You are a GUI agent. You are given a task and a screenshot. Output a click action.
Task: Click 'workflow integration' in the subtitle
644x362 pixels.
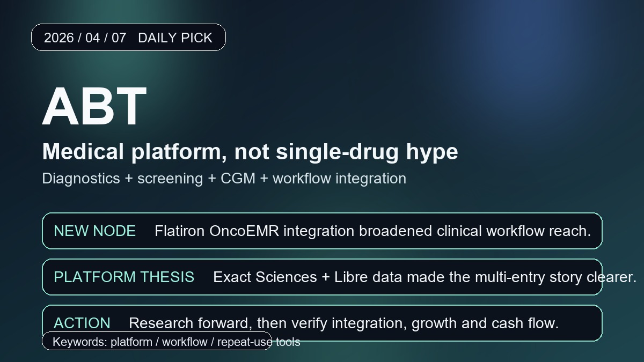[x=339, y=179]
